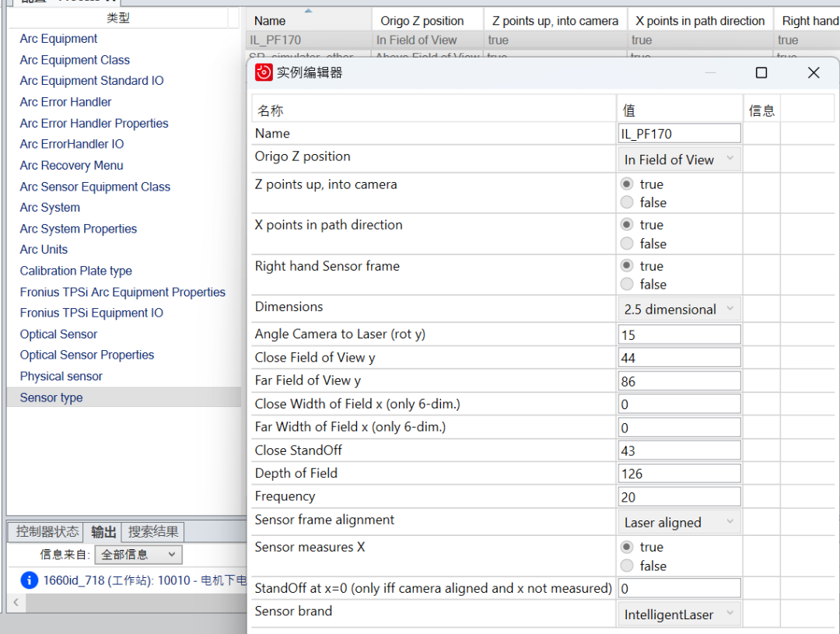
Task: Open the Dimensions dropdown
Action: coord(679,310)
